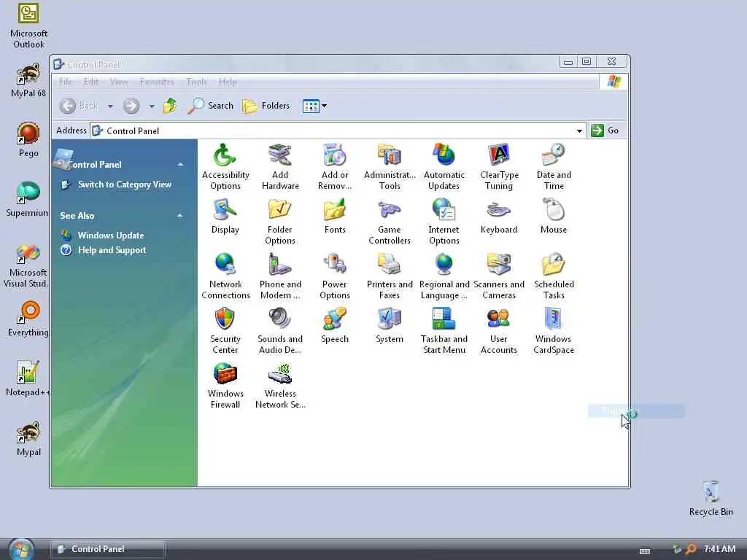The width and height of the screenshot is (747, 560).
Task: Collapse the See Also sidebar section
Action: pos(180,216)
